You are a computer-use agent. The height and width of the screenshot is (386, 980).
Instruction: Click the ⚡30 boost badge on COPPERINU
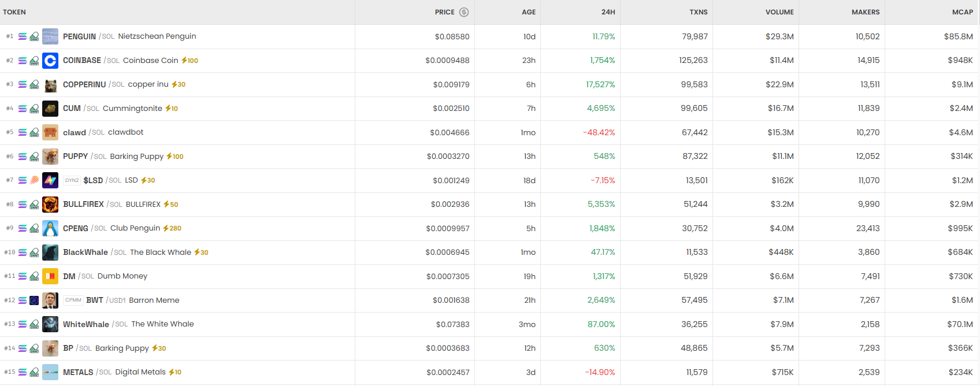[177, 84]
